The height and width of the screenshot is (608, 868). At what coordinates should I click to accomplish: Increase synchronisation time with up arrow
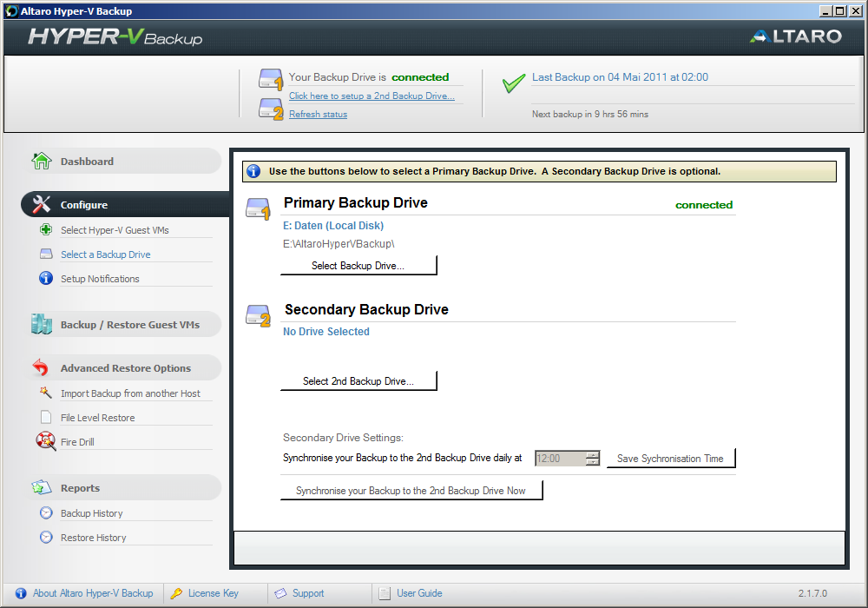593,454
